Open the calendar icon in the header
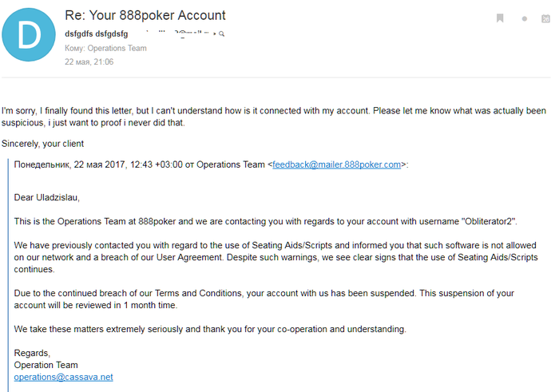Image resolution: width=559 pixels, height=392 pixels. (x=546, y=18)
